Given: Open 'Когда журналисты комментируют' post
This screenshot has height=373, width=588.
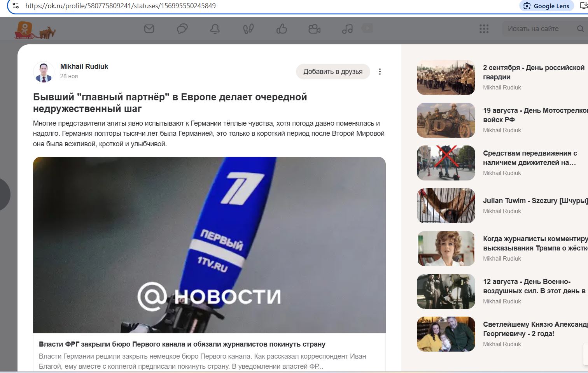Looking at the screenshot, I should tap(535, 243).
